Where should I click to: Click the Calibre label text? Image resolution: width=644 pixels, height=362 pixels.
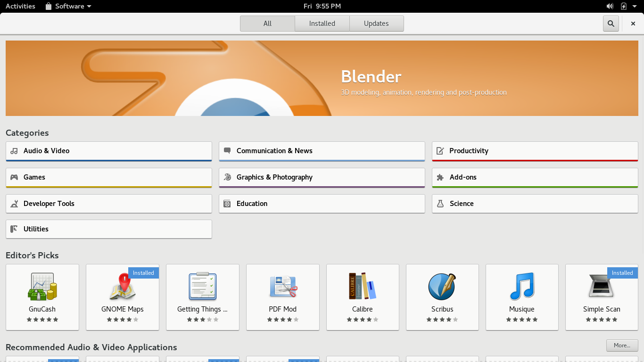363,309
